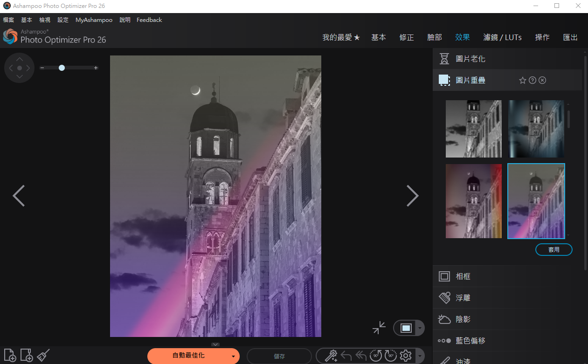Click the magic wand auto-optimize icon
588x364 pixels.
331,356
